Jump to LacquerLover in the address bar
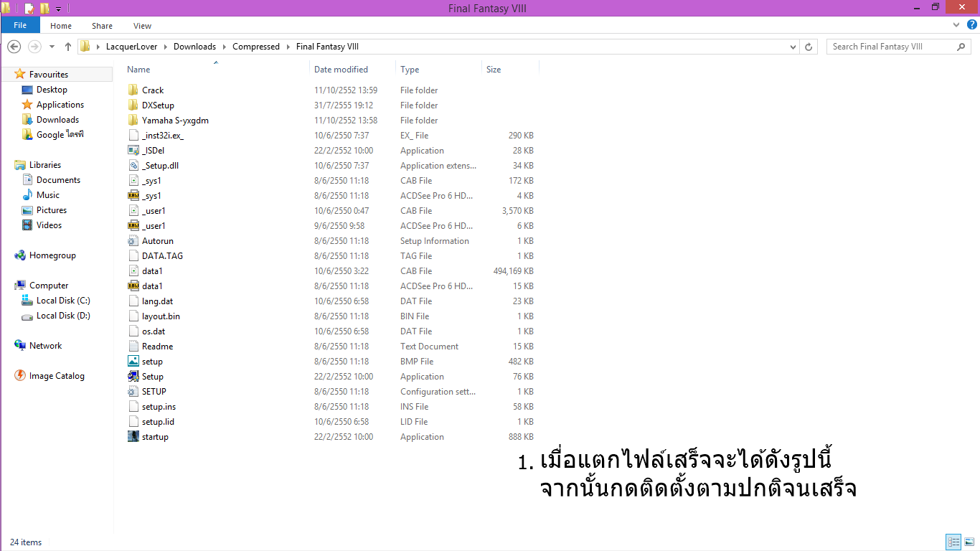The height and width of the screenshot is (551, 980). point(131,47)
